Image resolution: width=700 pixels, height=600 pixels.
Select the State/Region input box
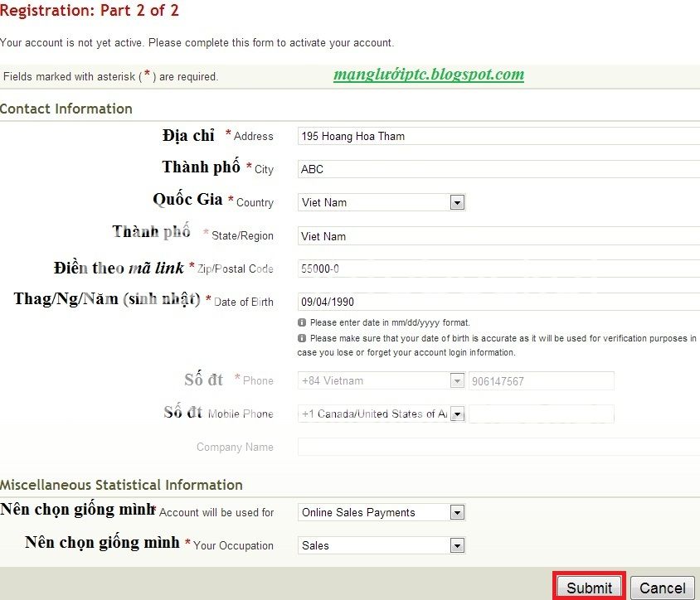[x=498, y=236]
